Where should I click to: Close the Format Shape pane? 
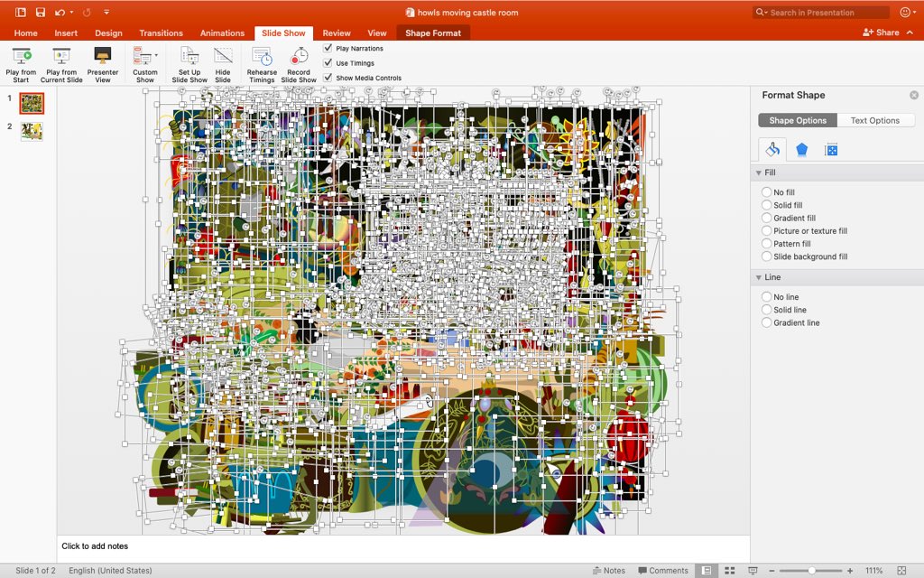913,95
